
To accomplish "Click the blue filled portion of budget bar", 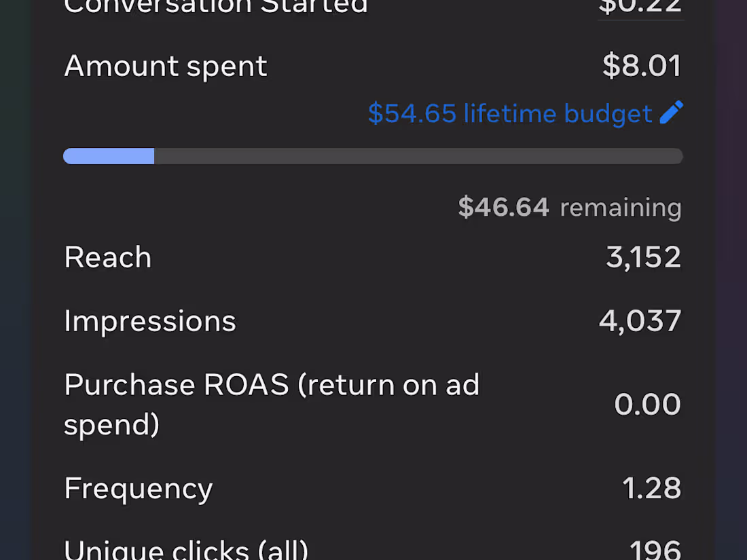I will [109, 156].
